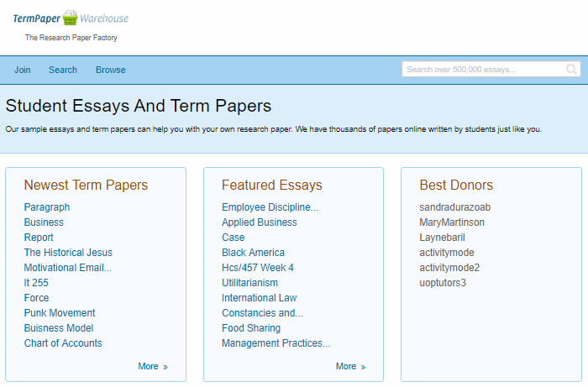
Task: Click the search magnifier icon
Action: (571, 70)
